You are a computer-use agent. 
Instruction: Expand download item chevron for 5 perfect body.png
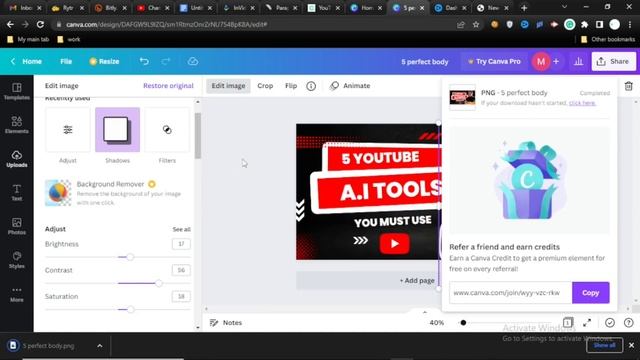click(x=100, y=346)
